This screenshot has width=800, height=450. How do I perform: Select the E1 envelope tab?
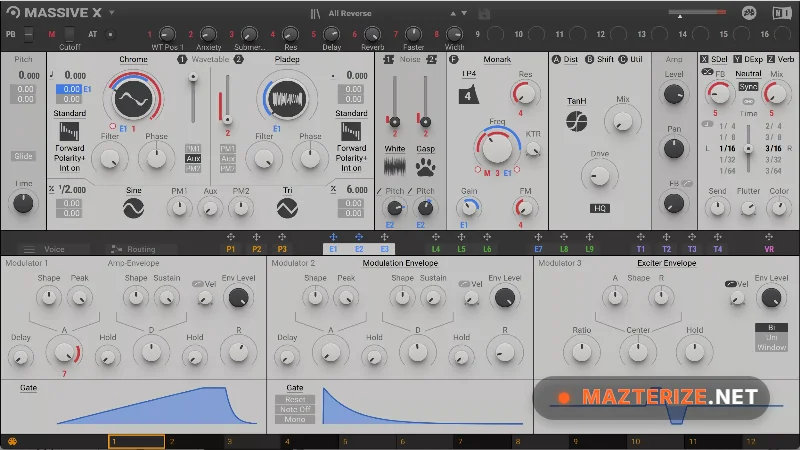coord(333,249)
